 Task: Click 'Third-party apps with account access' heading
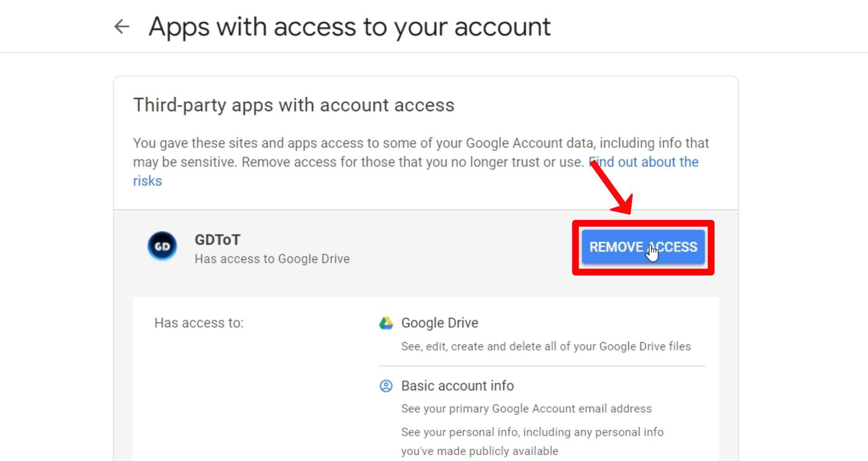coord(294,105)
